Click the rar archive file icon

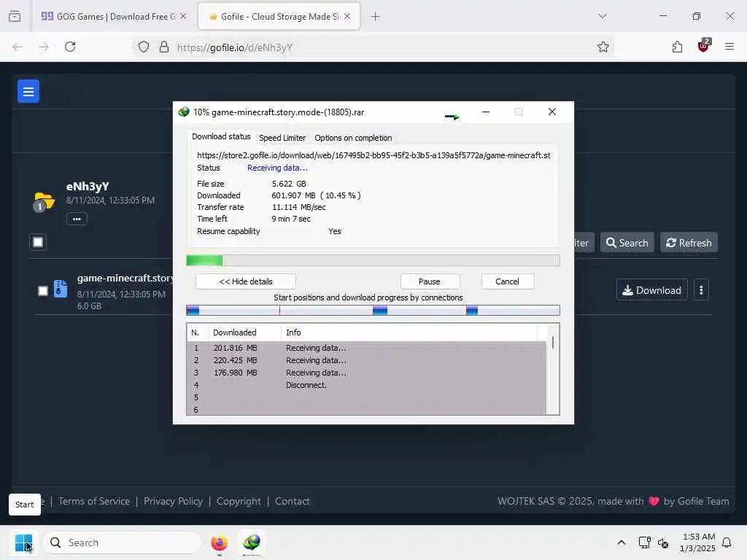pyautogui.click(x=61, y=289)
